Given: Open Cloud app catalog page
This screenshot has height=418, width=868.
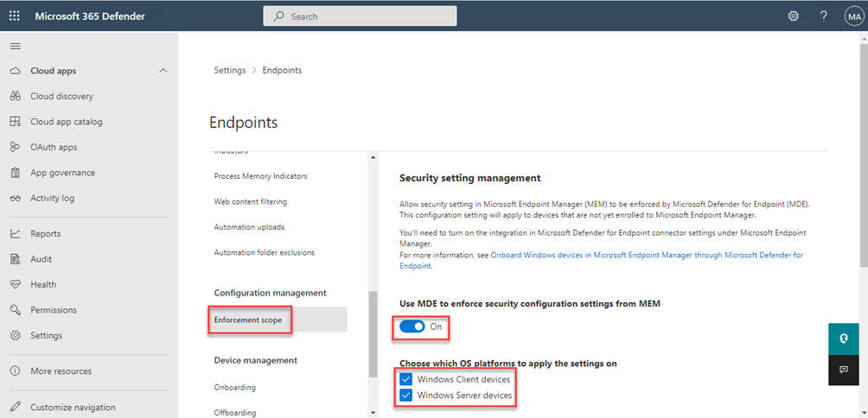Looking at the screenshot, I should (67, 122).
